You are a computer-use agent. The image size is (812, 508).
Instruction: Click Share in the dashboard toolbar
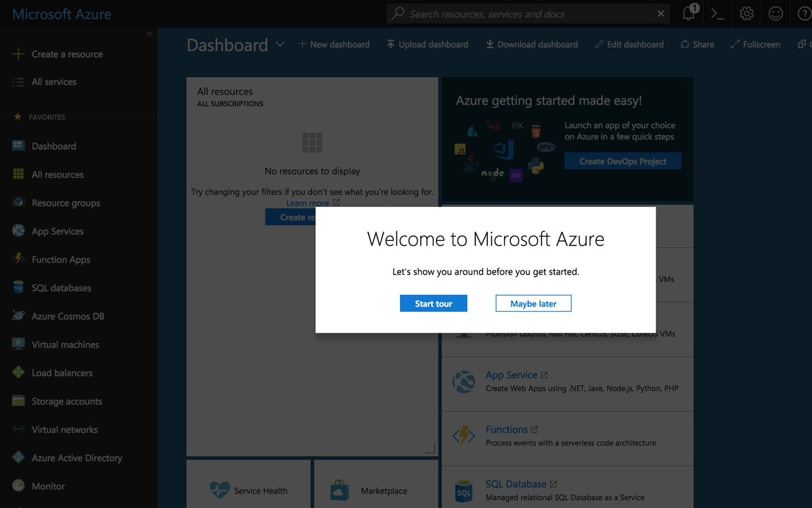[697, 45]
